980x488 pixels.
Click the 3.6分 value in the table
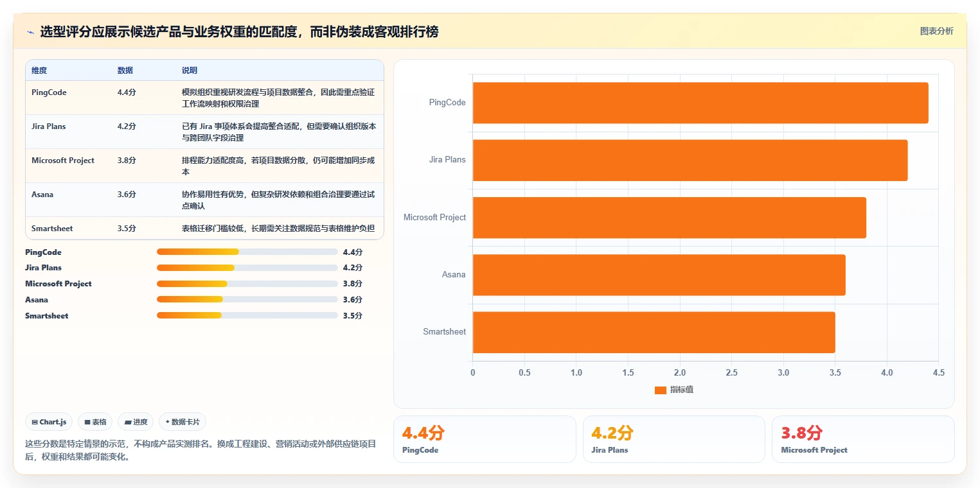click(127, 195)
